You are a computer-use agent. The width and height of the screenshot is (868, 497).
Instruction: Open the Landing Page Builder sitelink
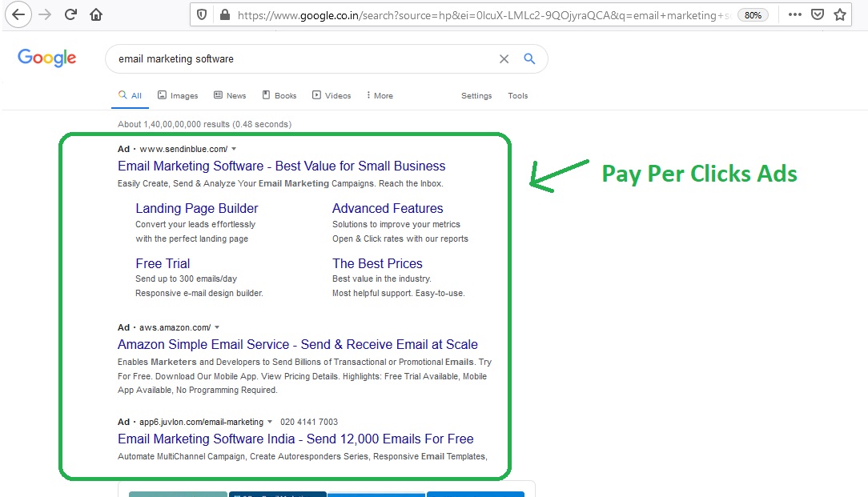click(x=196, y=208)
